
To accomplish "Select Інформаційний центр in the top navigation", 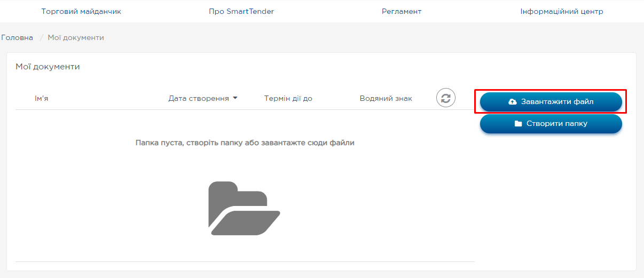I will pyautogui.click(x=562, y=11).
